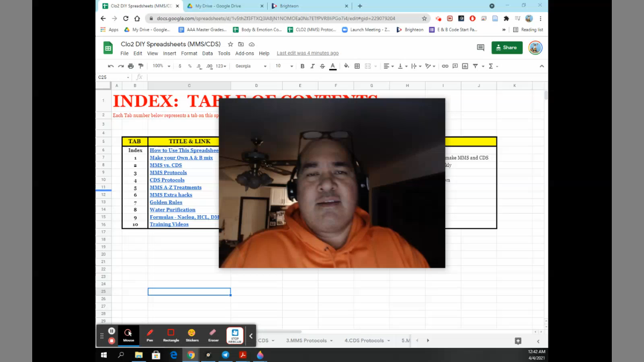Click the insert chart icon
644x362 pixels.
(x=465, y=66)
